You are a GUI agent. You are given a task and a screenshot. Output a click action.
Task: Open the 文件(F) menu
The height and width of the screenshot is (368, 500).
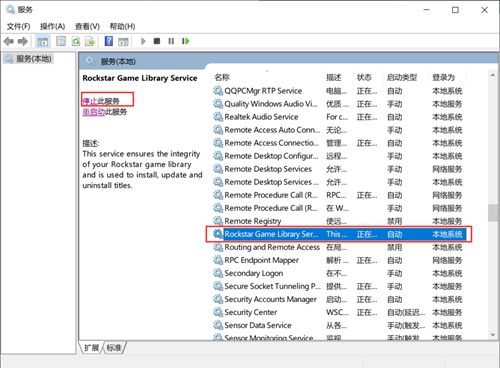(19, 26)
